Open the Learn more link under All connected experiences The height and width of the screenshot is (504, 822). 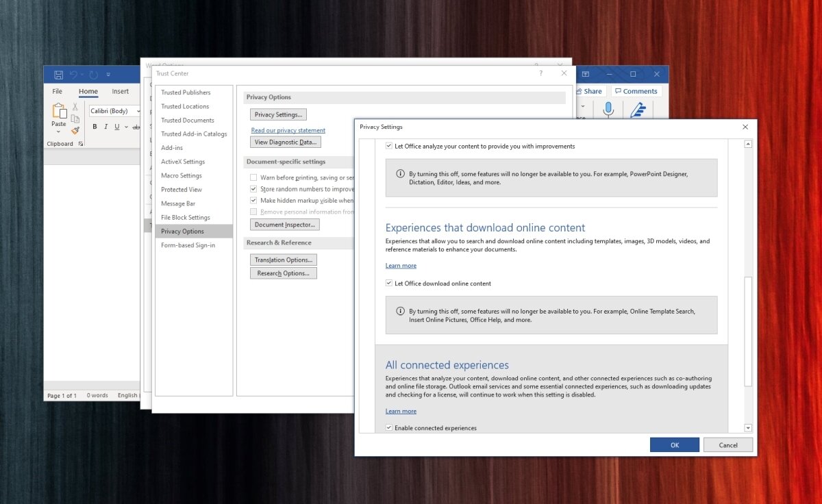401,411
